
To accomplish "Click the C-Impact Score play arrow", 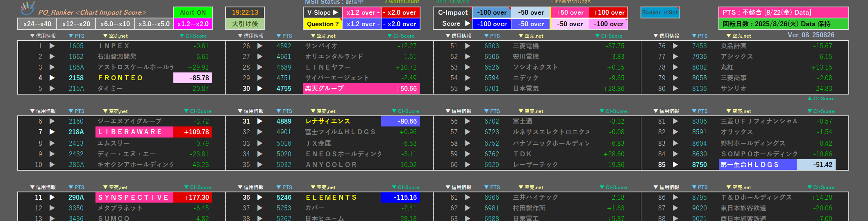I will click(468, 24).
